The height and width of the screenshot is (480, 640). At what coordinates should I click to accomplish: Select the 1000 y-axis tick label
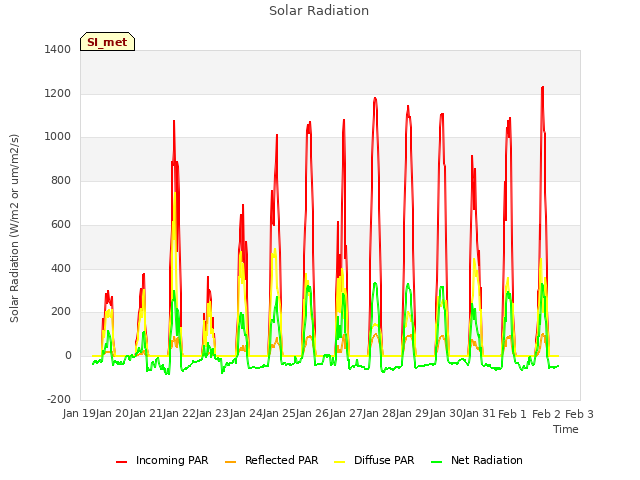pos(58,137)
